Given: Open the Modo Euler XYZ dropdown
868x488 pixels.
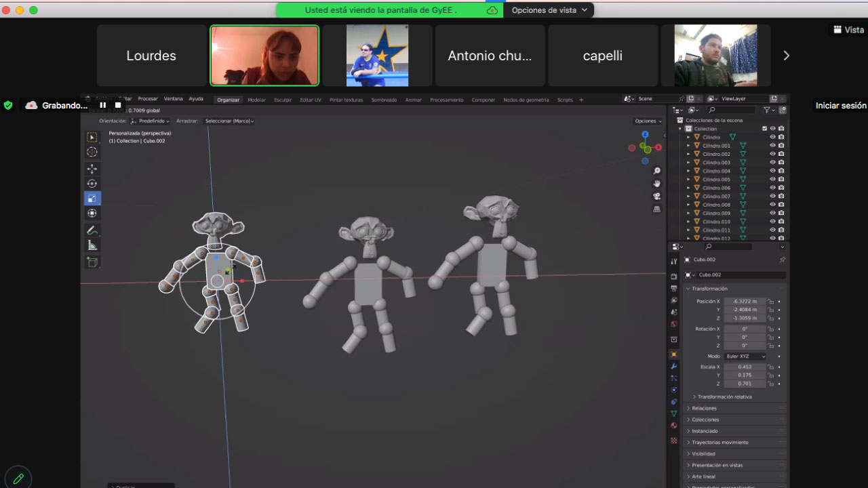Looking at the screenshot, I should (745, 356).
